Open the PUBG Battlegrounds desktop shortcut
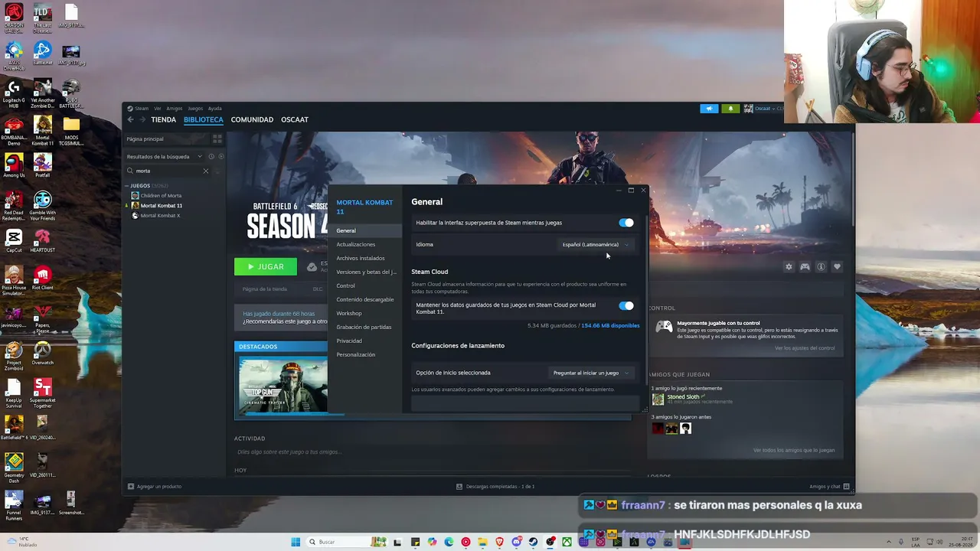This screenshot has width=980, height=551. pyautogui.click(x=71, y=93)
